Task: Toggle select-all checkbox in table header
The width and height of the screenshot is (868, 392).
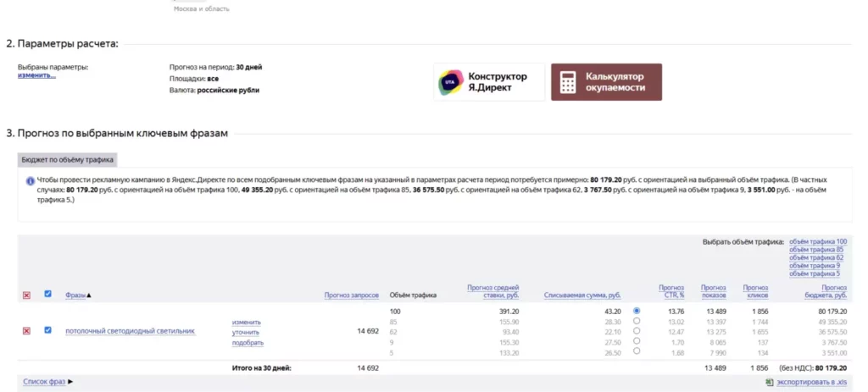Action: [x=47, y=294]
